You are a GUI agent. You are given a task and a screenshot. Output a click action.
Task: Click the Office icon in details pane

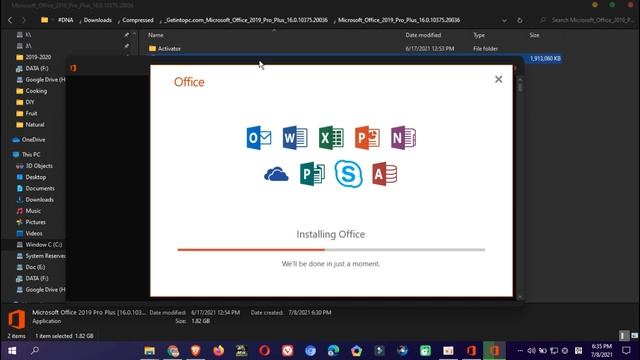[17, 319]
